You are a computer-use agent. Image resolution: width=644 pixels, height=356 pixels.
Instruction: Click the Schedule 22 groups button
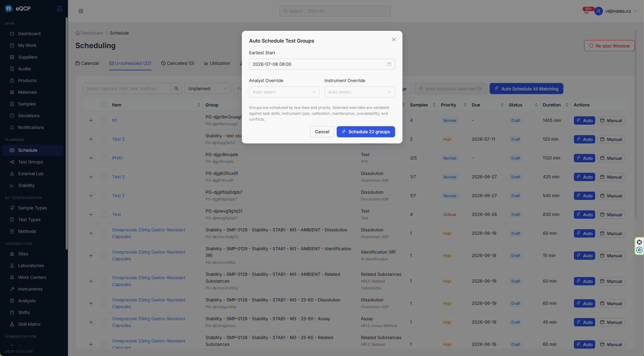coord(366,132)
